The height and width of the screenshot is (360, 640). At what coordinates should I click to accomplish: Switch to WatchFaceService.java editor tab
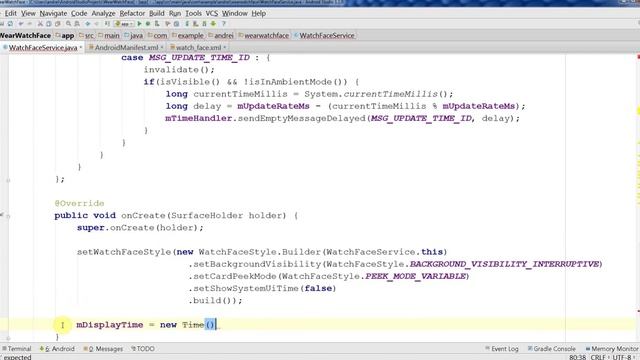click(x=43, y=48)
